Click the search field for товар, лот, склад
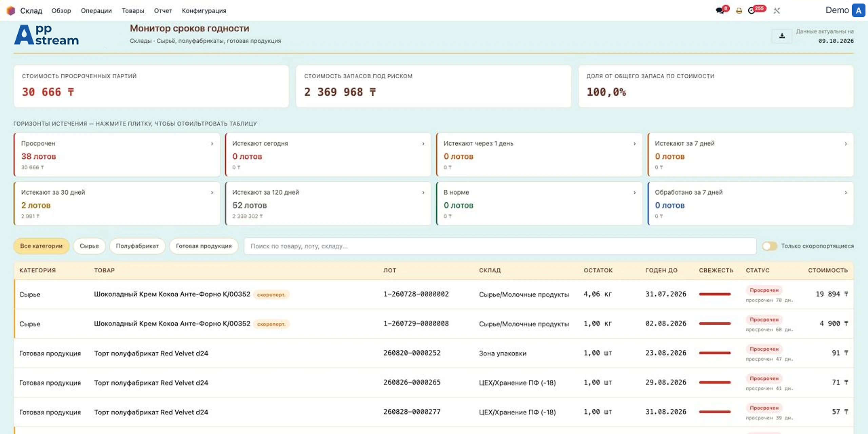The height and width of the screenshot is (434, 868). 500,246
